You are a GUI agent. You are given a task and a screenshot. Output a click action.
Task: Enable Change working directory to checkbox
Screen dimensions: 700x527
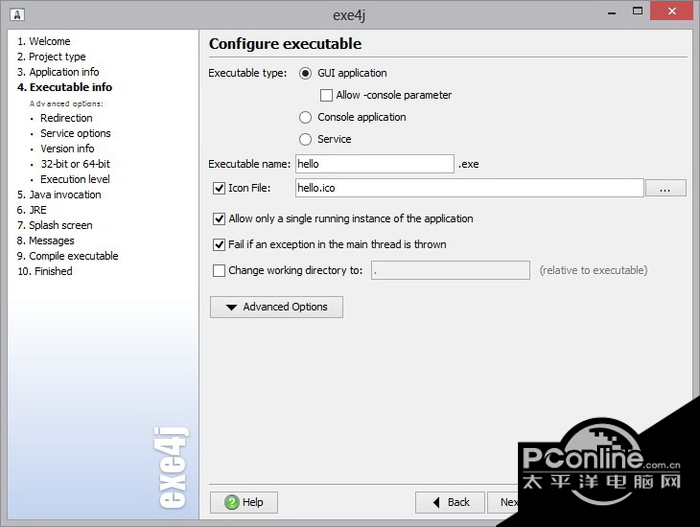(x=219, y=271)
